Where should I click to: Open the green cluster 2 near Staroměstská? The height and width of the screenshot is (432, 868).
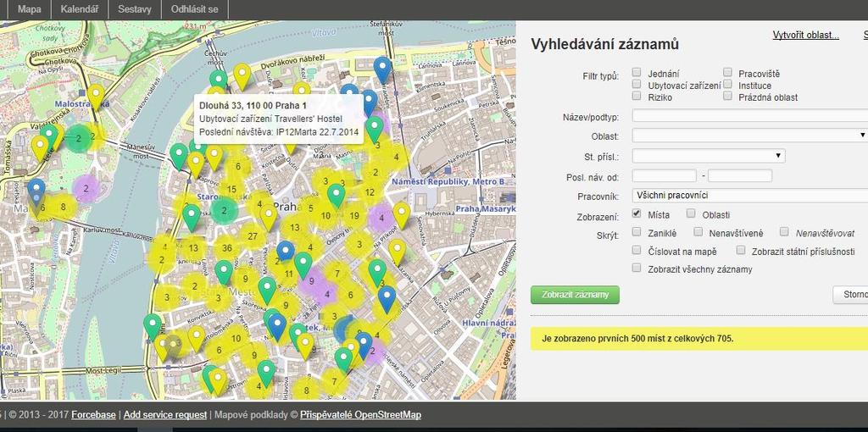click(224, 210)
